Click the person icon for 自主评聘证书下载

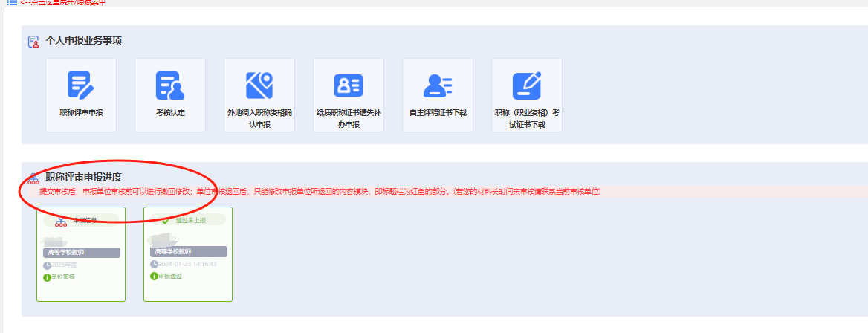point(437,85)
